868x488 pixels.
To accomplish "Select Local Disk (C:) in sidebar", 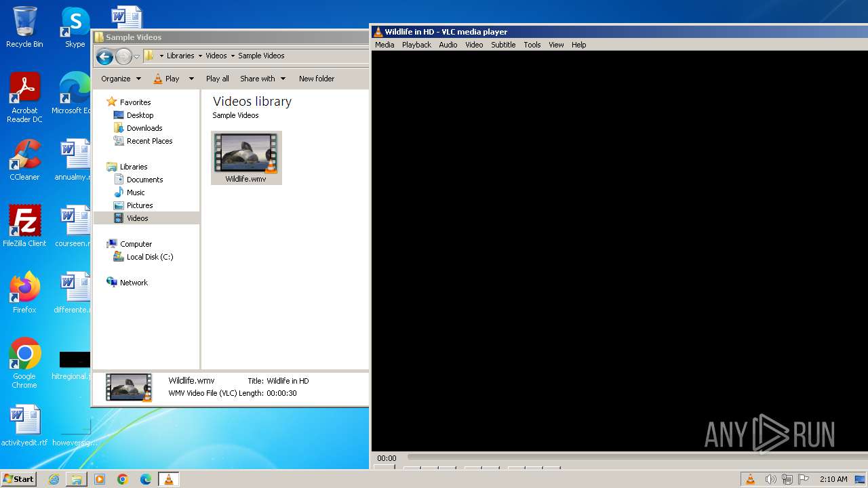I will (x=149, y=257).
